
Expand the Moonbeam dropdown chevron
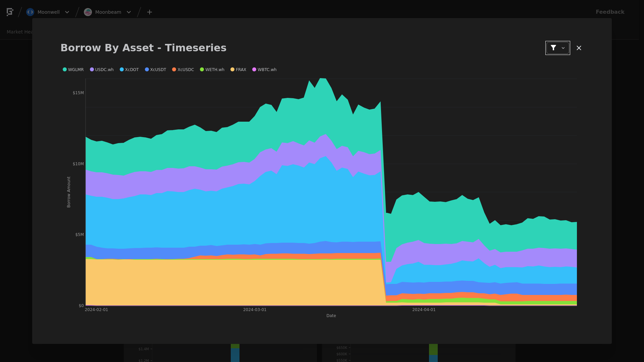coord(129,12)
